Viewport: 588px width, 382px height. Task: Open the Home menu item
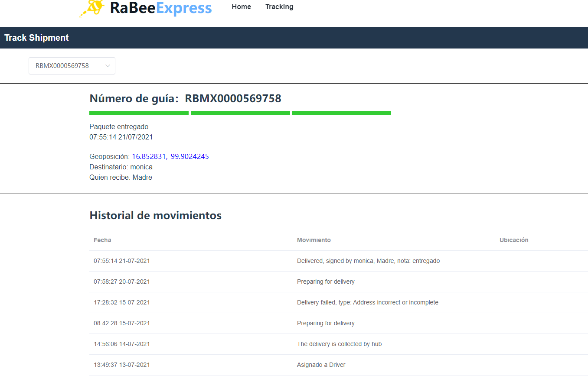(x=241, y=7)
